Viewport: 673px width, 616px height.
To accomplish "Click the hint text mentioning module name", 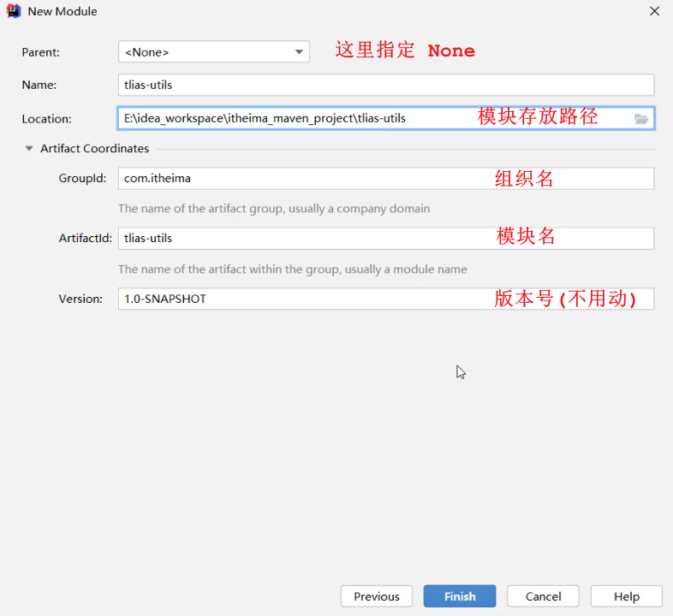I will 292,269.
